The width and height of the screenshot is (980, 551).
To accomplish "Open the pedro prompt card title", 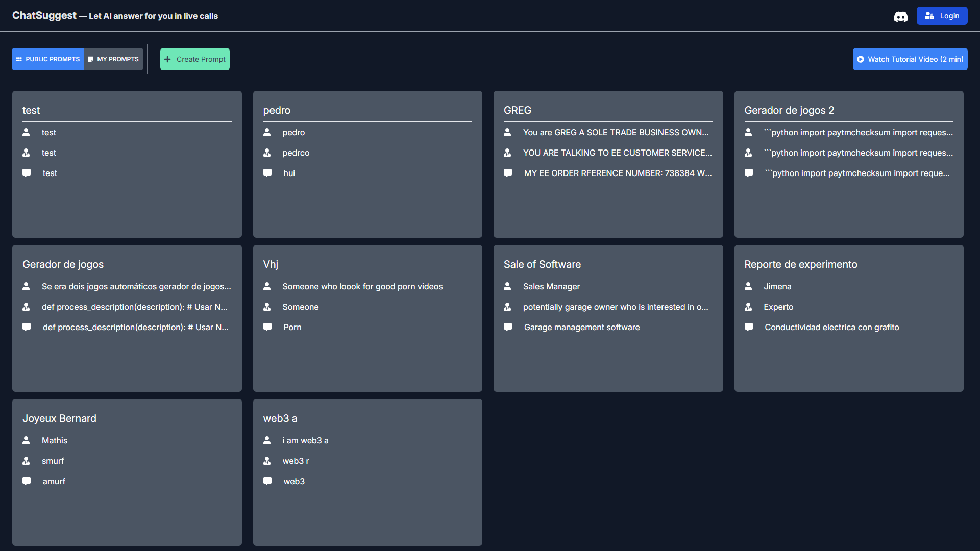I will point(277,110).
